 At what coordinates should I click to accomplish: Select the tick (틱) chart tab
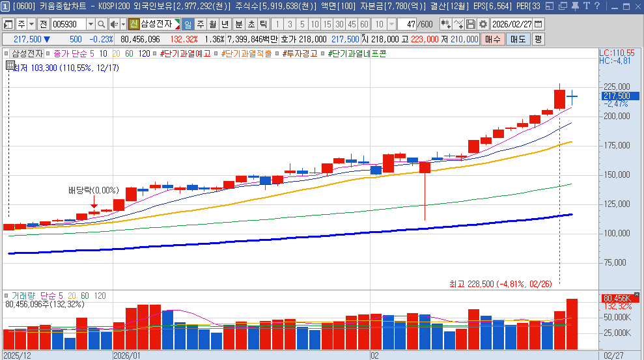click(x=263, y=24)
